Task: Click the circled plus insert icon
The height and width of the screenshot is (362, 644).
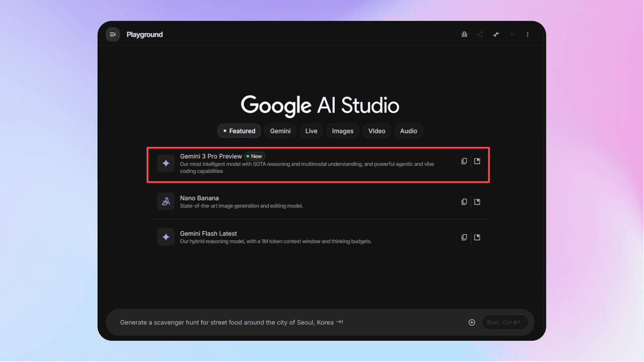Action: pyautogui.click(x=471, y=322)
